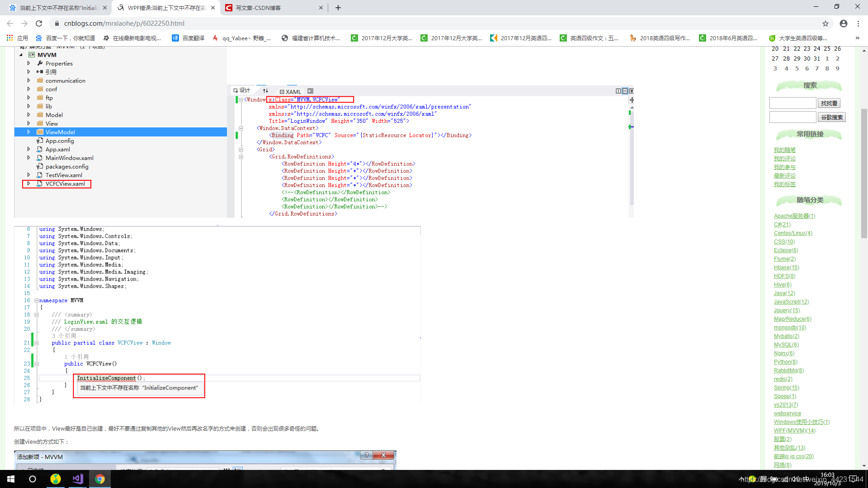The height and width of the screenshot is (488, 868).
Task: Click the 找找看 search button
Action: tap(829, 103)
